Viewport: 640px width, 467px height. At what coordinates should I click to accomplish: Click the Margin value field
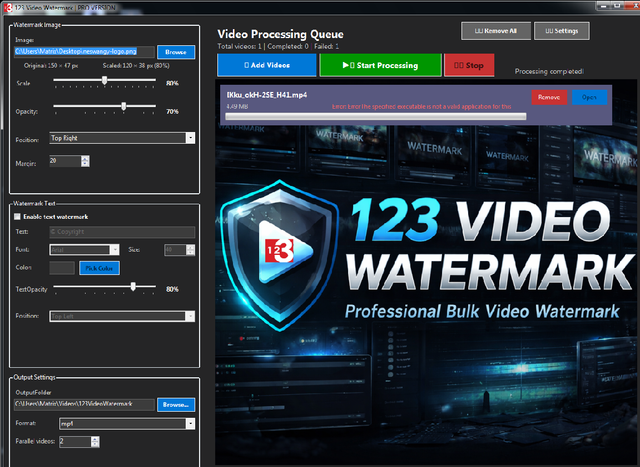pos(65,161)
